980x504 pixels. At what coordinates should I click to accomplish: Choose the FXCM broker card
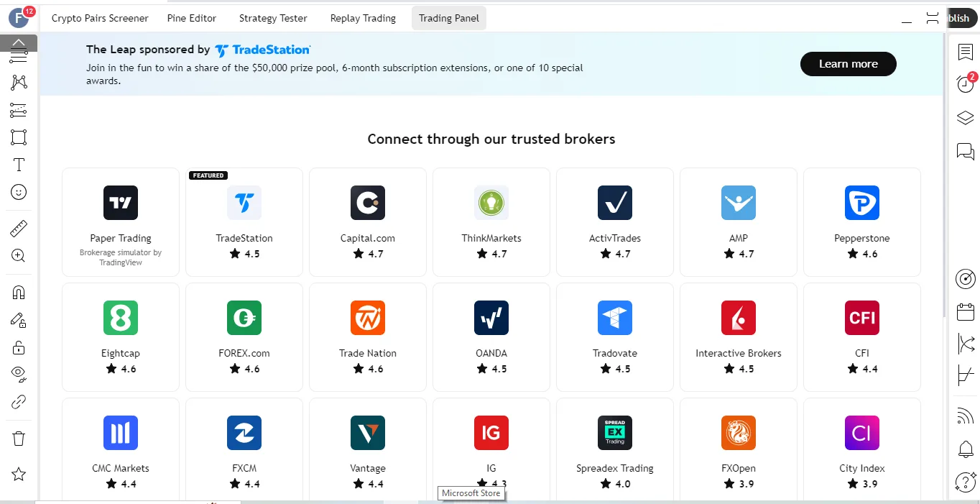[x=244, y=449]
